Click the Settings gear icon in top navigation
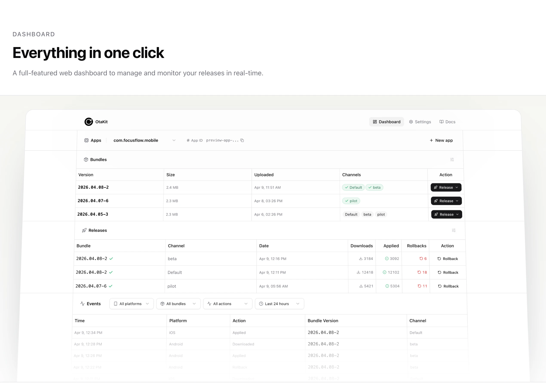This screenshot has width=546, height=392. tap(411, 122)
